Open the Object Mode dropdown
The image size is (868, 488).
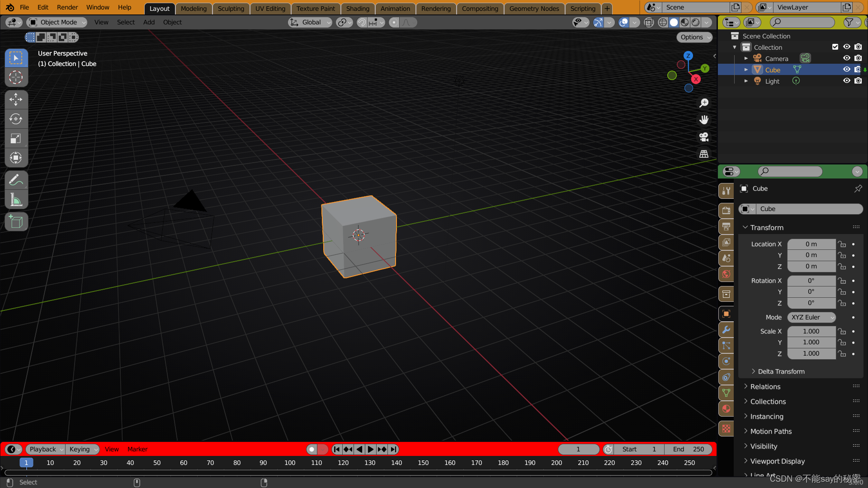point(57,22)
